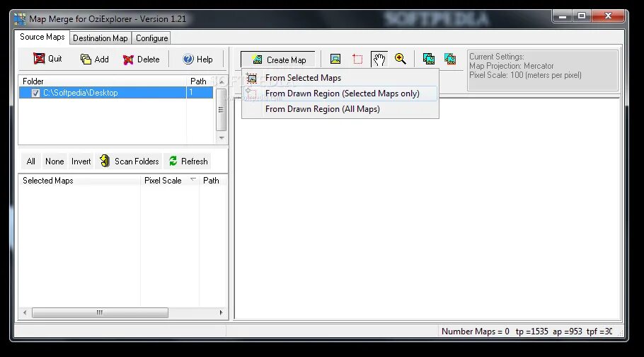Viewport: 644px width, 357px height.
Task: Open the Create Map dropdown button
Action: click(278, 59)
